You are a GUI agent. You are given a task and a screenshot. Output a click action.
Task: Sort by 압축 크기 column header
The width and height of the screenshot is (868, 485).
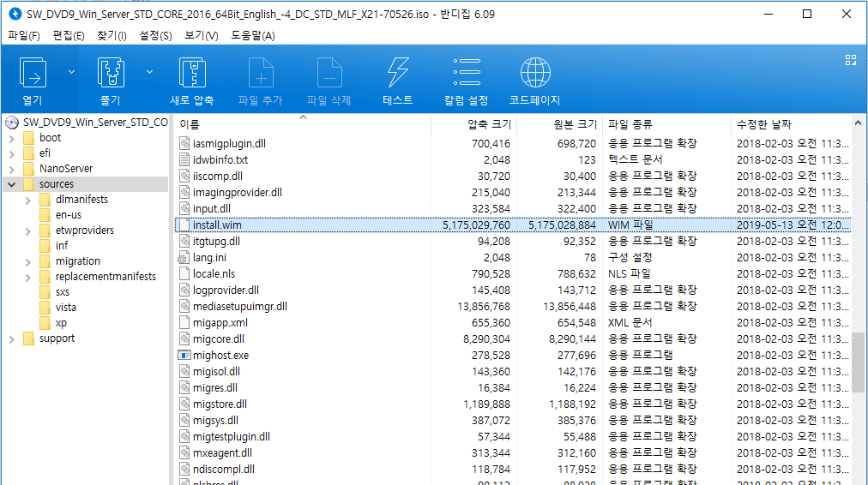click(490, 124)
